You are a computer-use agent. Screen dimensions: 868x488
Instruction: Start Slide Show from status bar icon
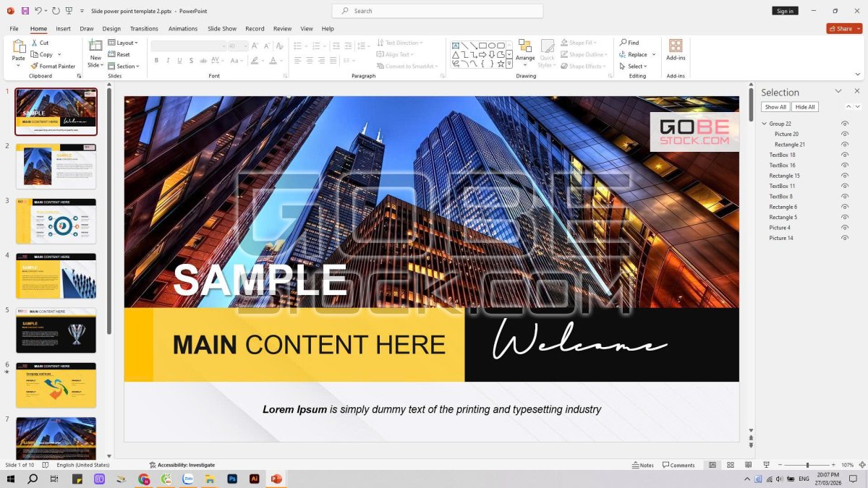pyautogui.click(x=767, y=465)
